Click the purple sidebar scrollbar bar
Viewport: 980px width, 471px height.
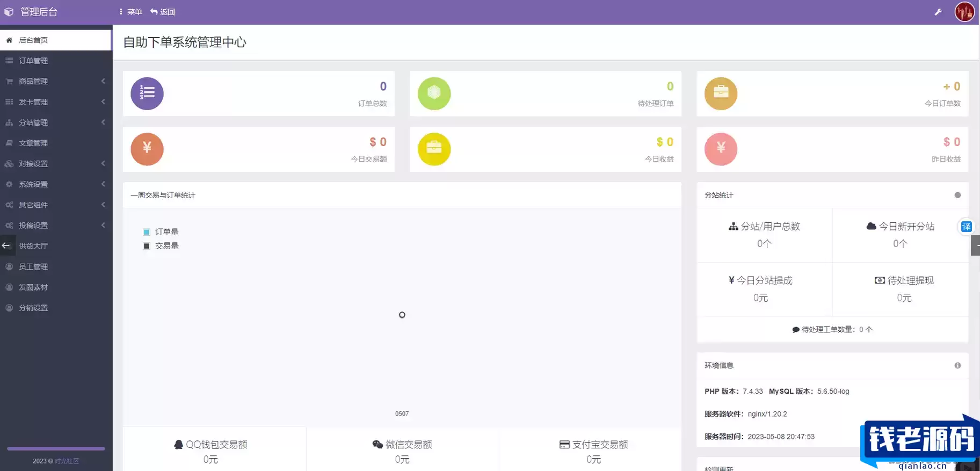[x=56, y=448]
